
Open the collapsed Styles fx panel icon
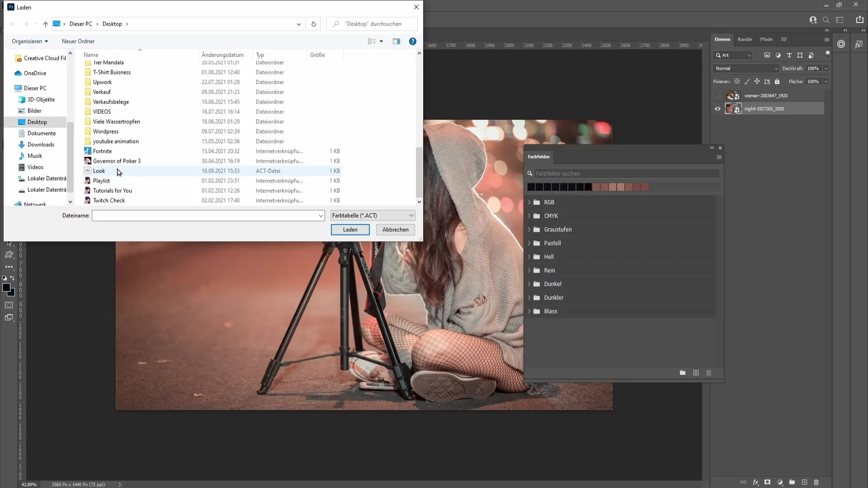pyautogui.click(x=859, y=44)
